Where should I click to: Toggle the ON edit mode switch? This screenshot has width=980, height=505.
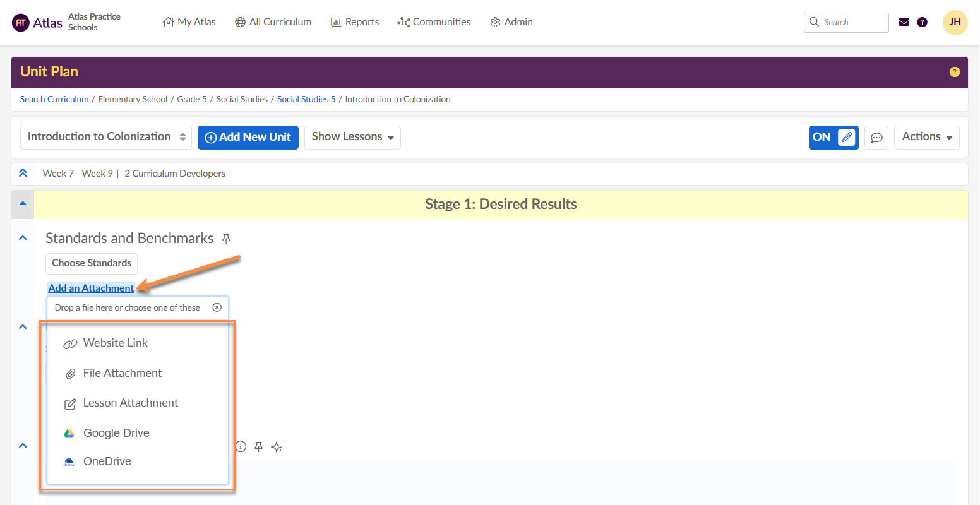(x=833, y=138)
